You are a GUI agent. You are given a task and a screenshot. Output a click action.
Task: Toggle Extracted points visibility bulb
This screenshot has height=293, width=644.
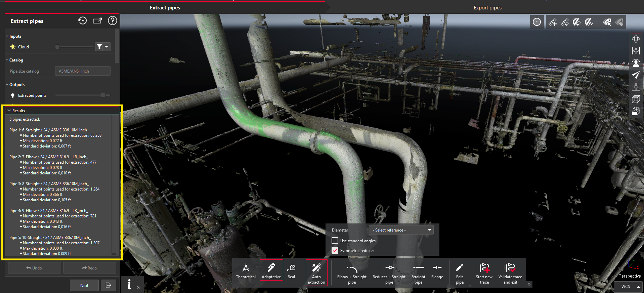(x=13, y=95)
